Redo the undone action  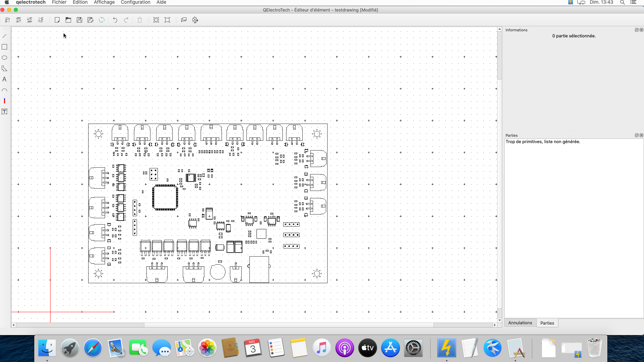click(x=126, y=20)
